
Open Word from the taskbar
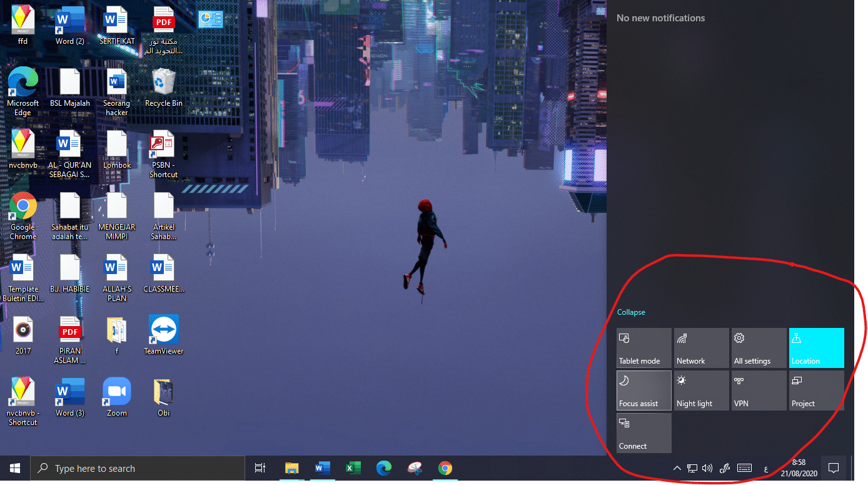coord(323,468)
